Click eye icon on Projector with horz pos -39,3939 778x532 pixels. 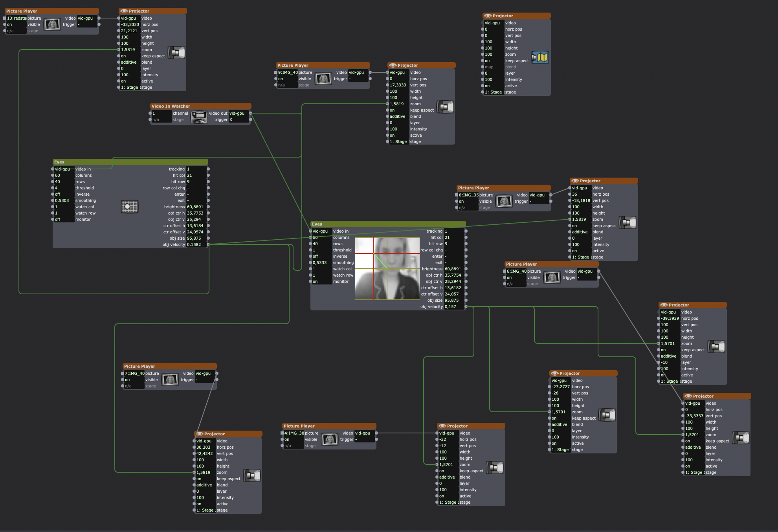click(664, 305)
